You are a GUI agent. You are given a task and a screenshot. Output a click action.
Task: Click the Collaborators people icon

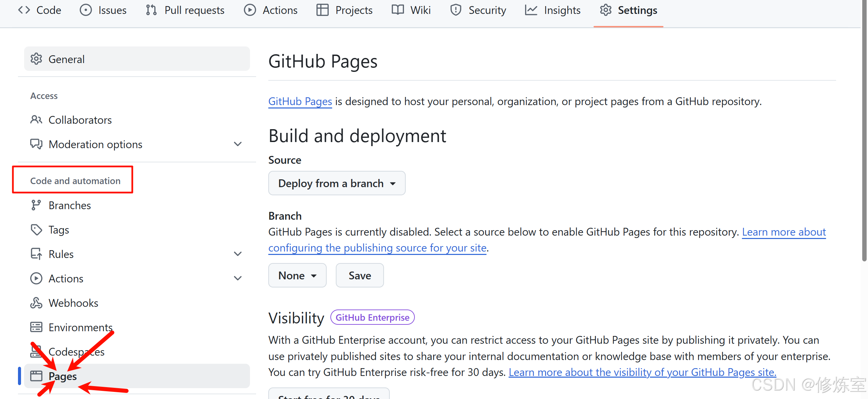pyautogui.click(x=36, y=120)
